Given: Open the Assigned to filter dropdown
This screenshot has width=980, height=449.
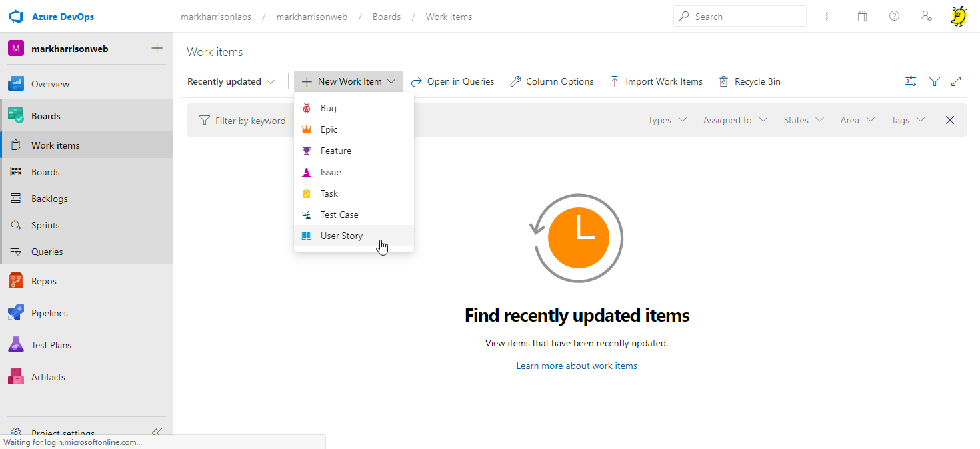Looking at the screenshot, I should [x=735, y=120].
